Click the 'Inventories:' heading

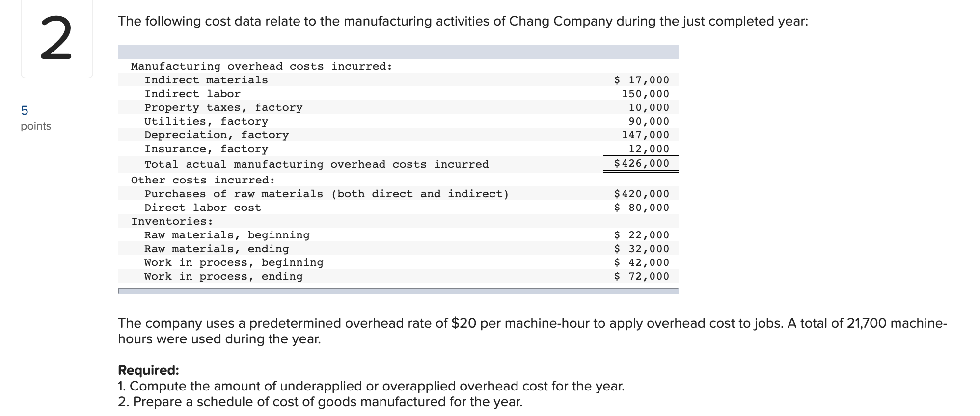pos(172,221)
